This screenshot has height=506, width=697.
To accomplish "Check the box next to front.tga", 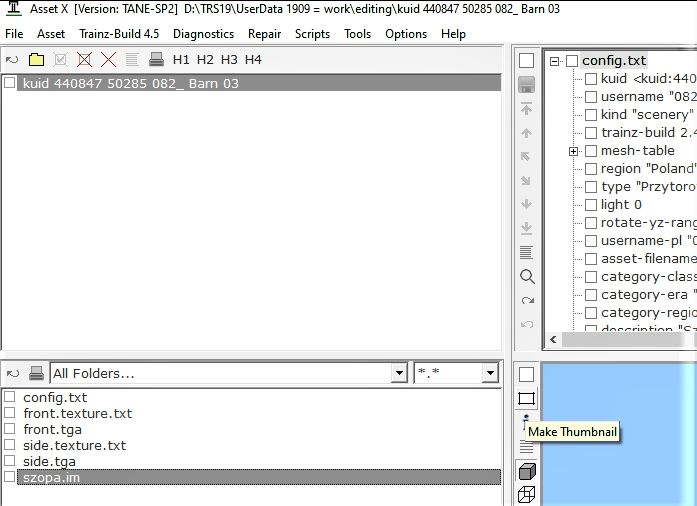I will tap(10, 430).
